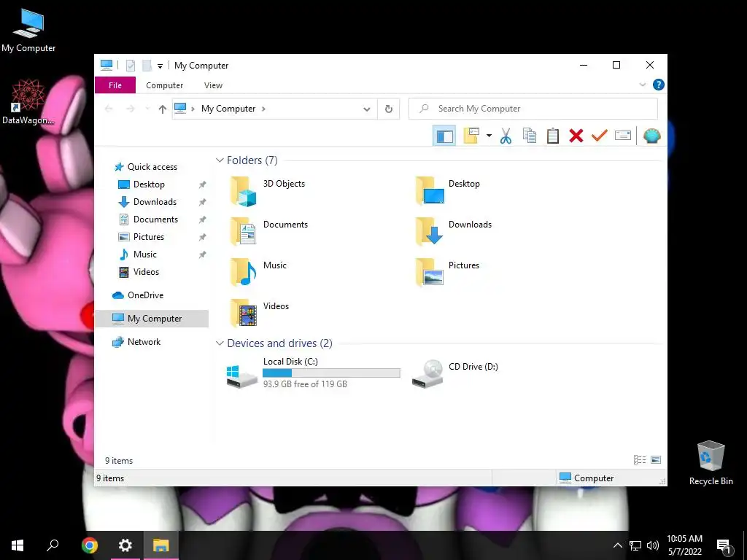Image resolution: width=747 pixels, height=560 pixels.
Task: Select My Computer in the navigation pane
Action: pyautogui.click(x=152, y=319)
